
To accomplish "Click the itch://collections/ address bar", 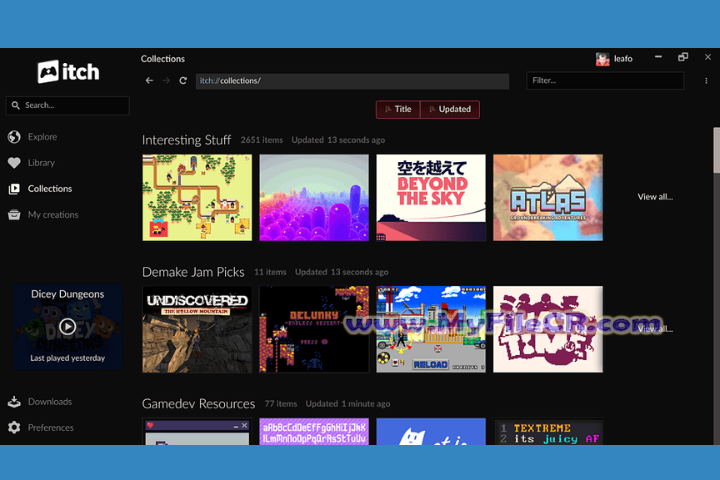I will (352, 81).
